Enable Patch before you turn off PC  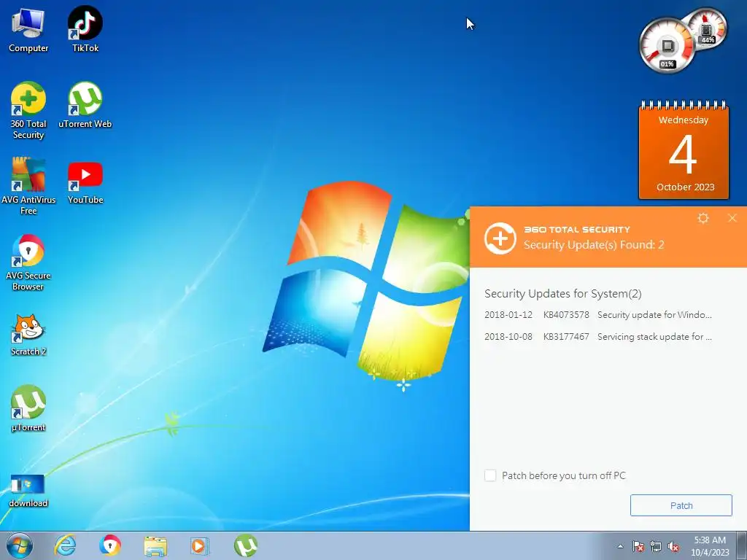tap(490, 475)
